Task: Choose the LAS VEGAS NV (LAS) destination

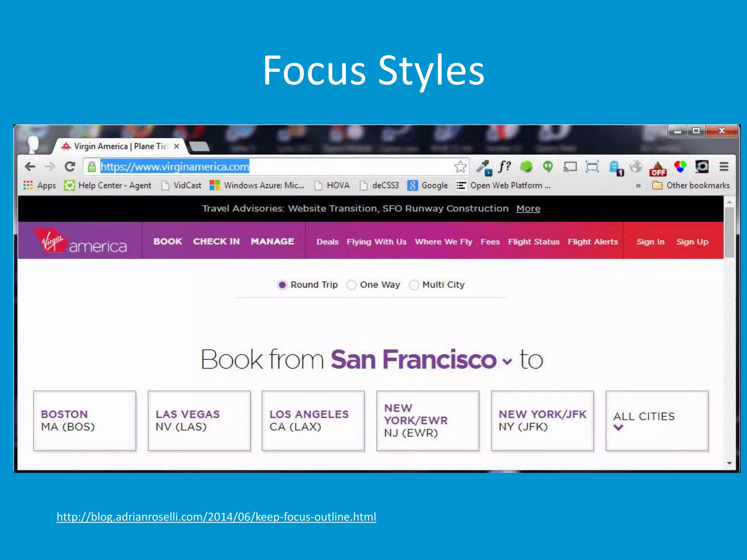Action: 199,421
